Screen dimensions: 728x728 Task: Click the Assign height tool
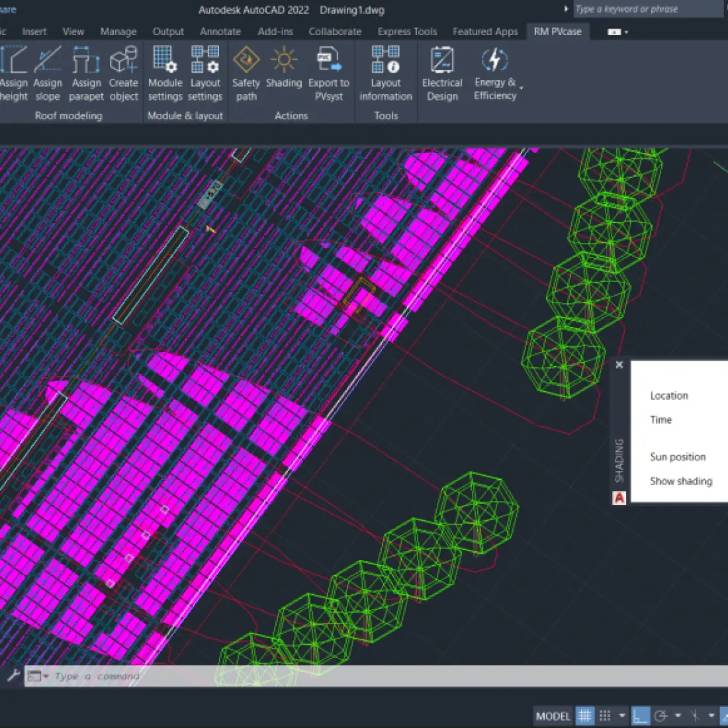(13, 73)
